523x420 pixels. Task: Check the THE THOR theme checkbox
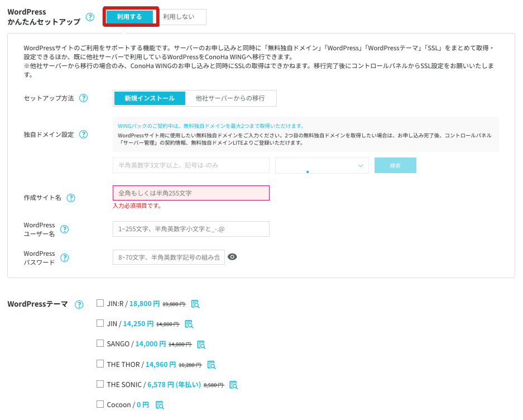(x=100, y=364)
